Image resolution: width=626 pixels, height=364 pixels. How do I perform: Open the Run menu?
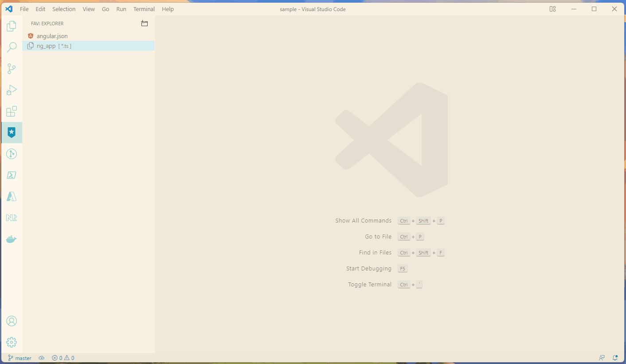pyautogui.click(x=121, y=9)
